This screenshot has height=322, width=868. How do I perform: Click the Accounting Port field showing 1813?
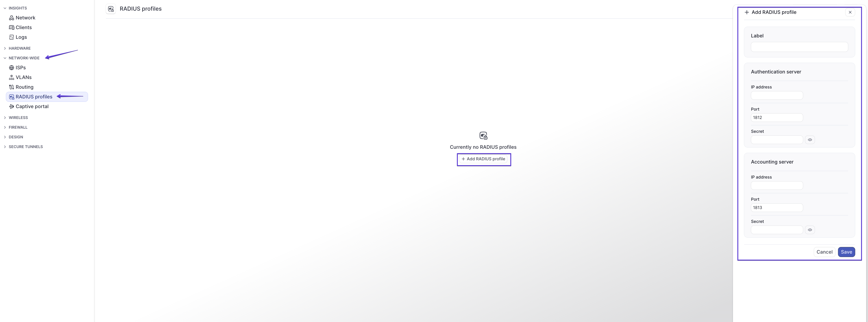[x=777, y=208]
